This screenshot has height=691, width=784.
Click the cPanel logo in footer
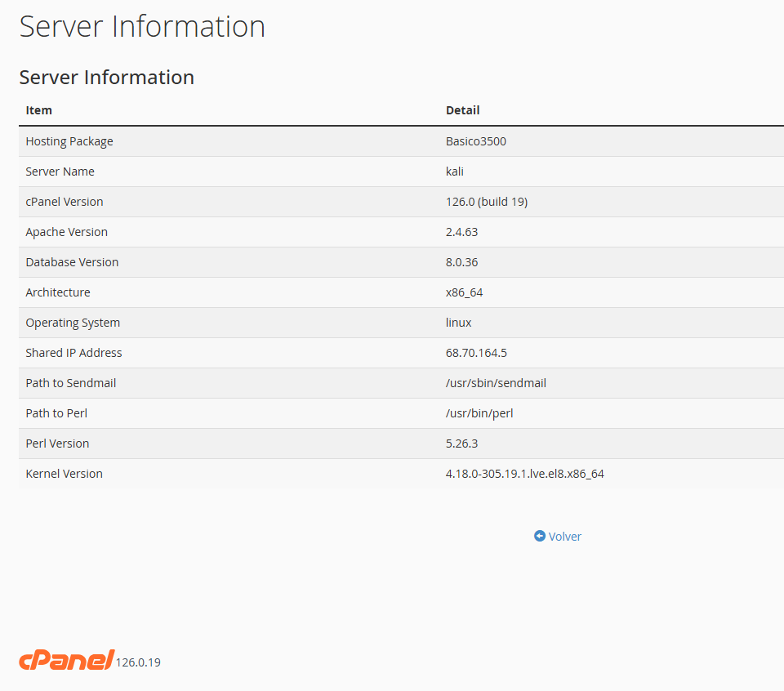66,660
